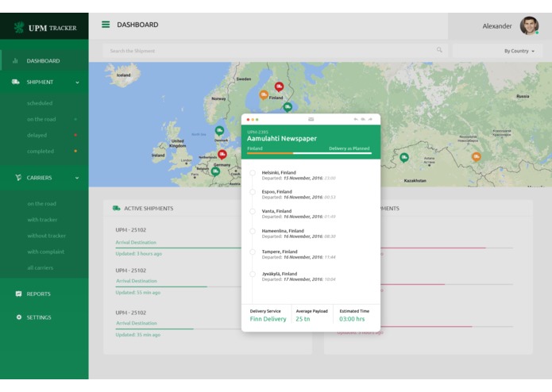Click the forward arrow icon in popup
The height and width of the screenshot is (392, 552).
coord(370,120)
